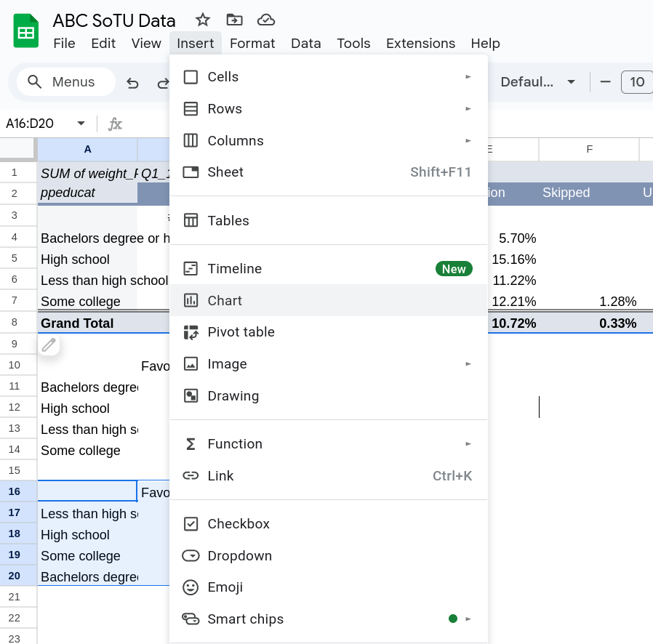Click the pencil edit icon below pivot table

[49, 345]
